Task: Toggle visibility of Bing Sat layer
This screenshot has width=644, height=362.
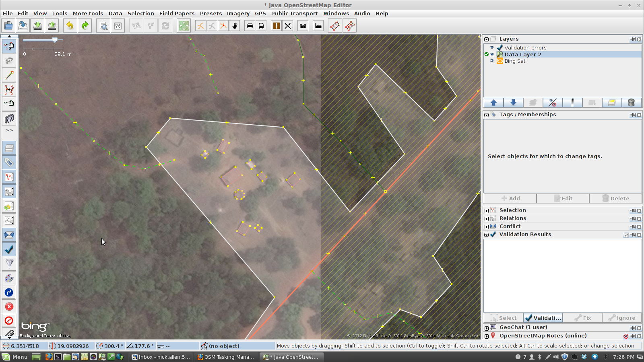Action: [x=492, y=61]
